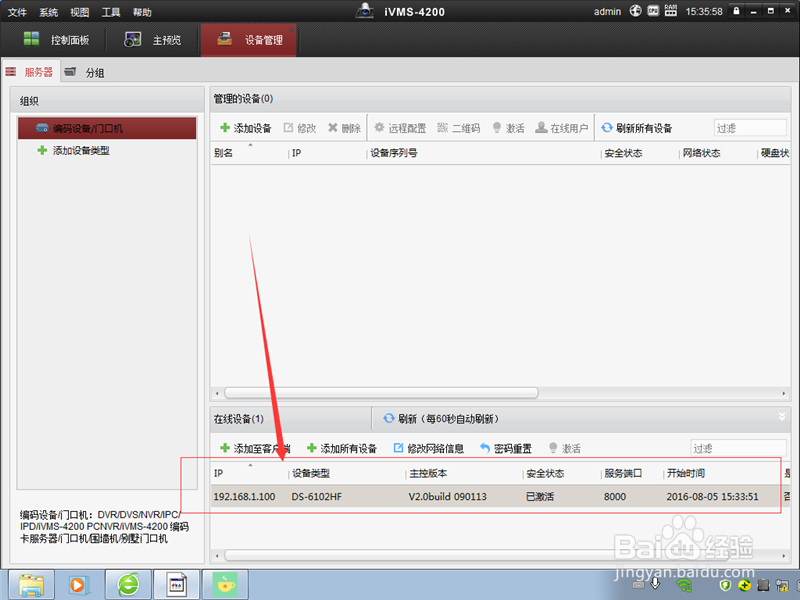Click start time 2016-08-05 15:33:51
This screenshot has width=800, height=600.
(x=712, y=496)
